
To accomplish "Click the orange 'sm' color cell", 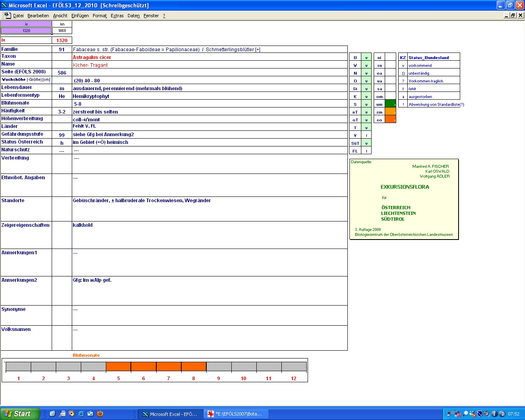I will click(390, 112).
